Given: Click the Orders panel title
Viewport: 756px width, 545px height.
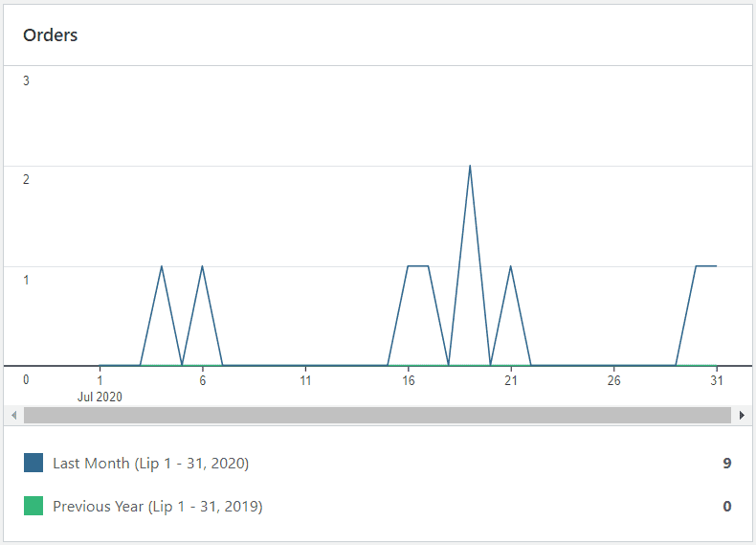Looking at the screenshot, I should tap(51, 35).
